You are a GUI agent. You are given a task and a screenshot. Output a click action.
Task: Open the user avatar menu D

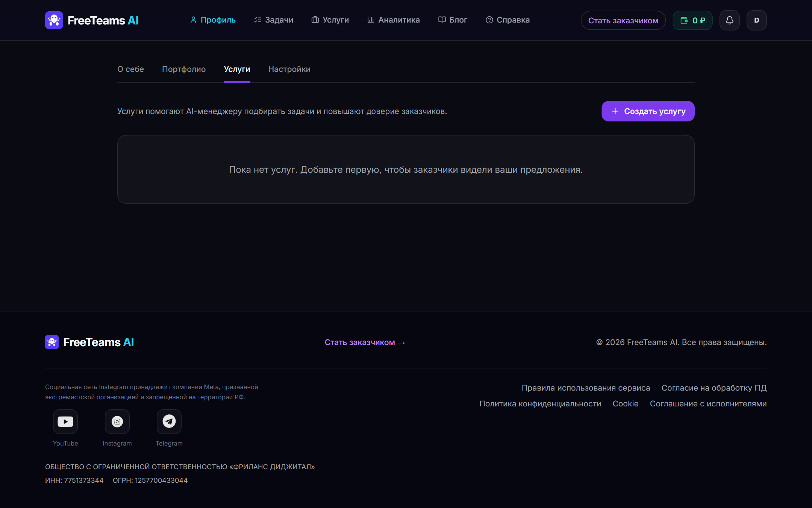[x=756, y=20]
